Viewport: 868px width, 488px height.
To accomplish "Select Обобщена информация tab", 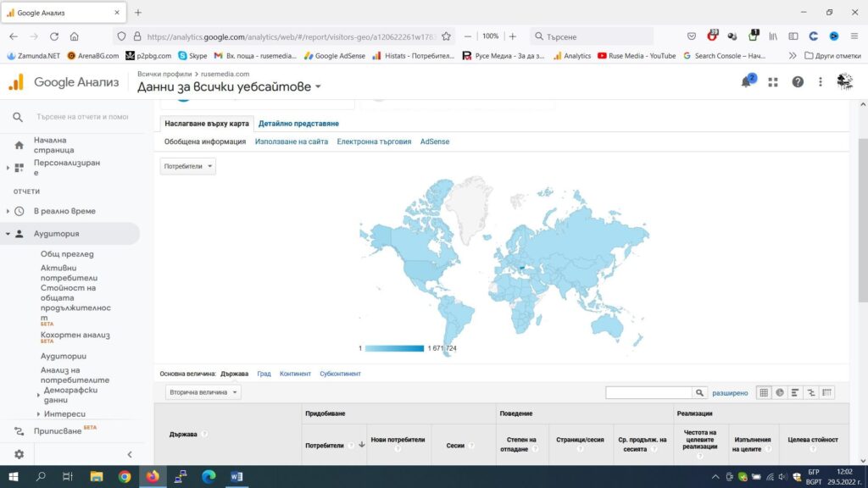I will pos(205,141).
